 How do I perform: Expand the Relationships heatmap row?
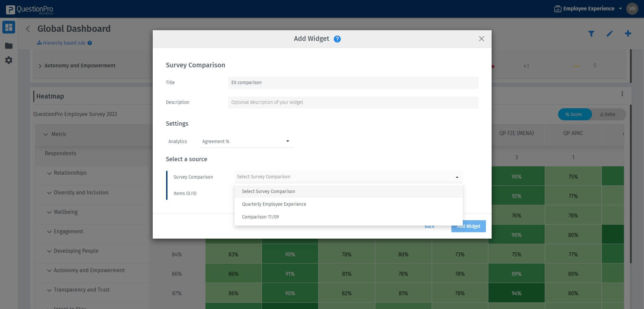pos(49,173)
